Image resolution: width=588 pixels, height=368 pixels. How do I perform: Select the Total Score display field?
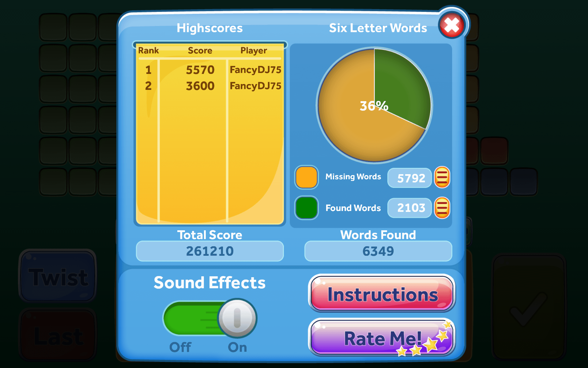209,251
